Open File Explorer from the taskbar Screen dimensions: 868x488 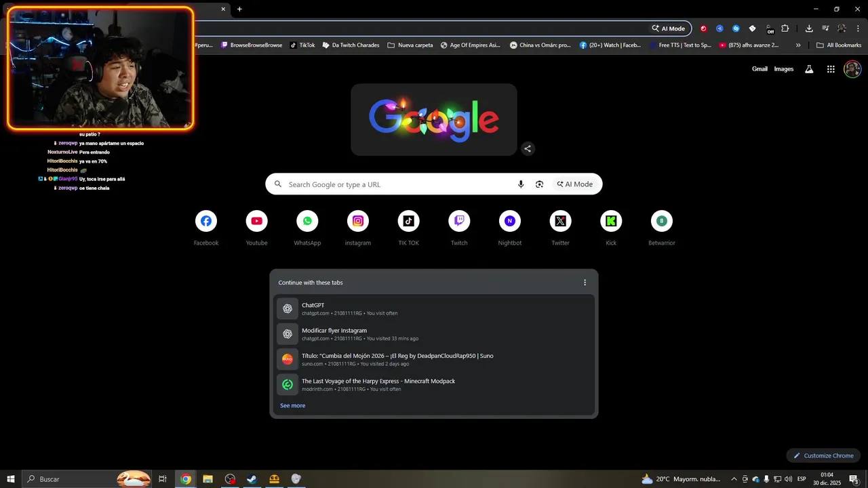coord(208,479)
